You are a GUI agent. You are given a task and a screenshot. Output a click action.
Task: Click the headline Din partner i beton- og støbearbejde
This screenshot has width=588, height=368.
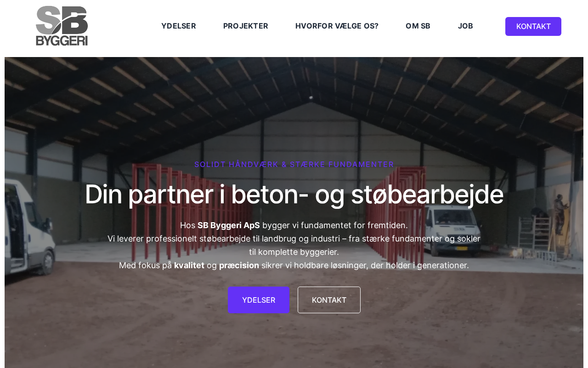294,194
